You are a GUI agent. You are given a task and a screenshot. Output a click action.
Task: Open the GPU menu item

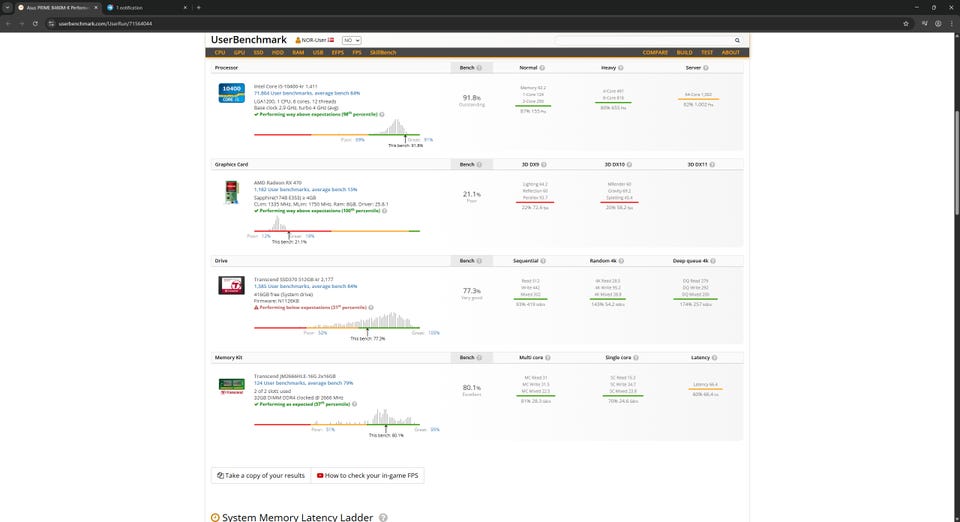click(239, 53)
